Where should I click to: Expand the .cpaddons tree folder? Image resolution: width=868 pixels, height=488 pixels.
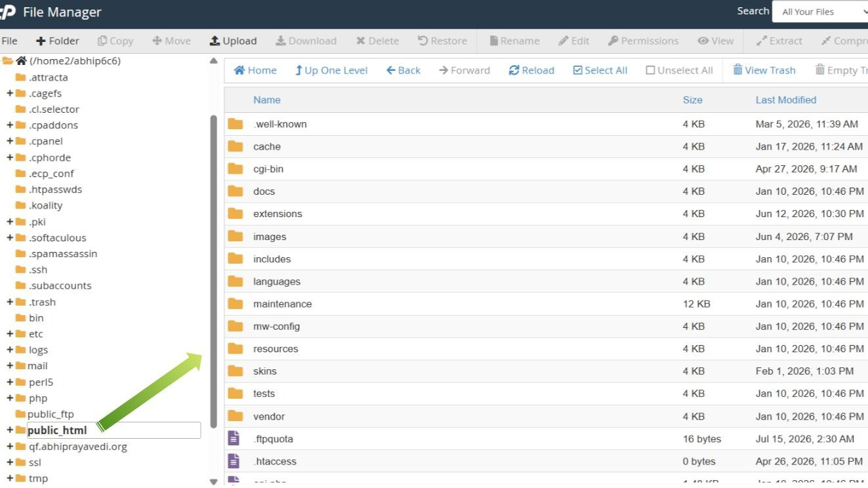click(10, 125)
